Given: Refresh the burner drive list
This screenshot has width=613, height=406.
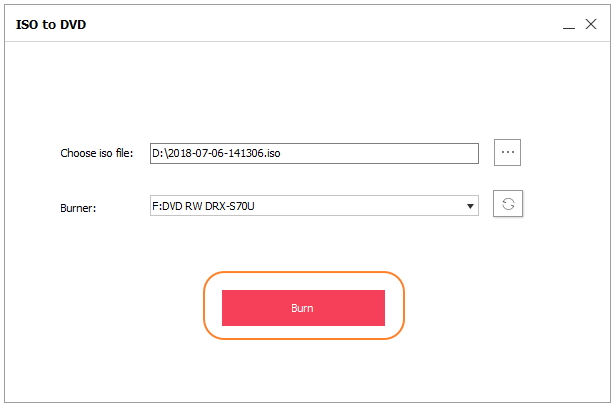Looking at the screenshot, I should pos(508,204).
